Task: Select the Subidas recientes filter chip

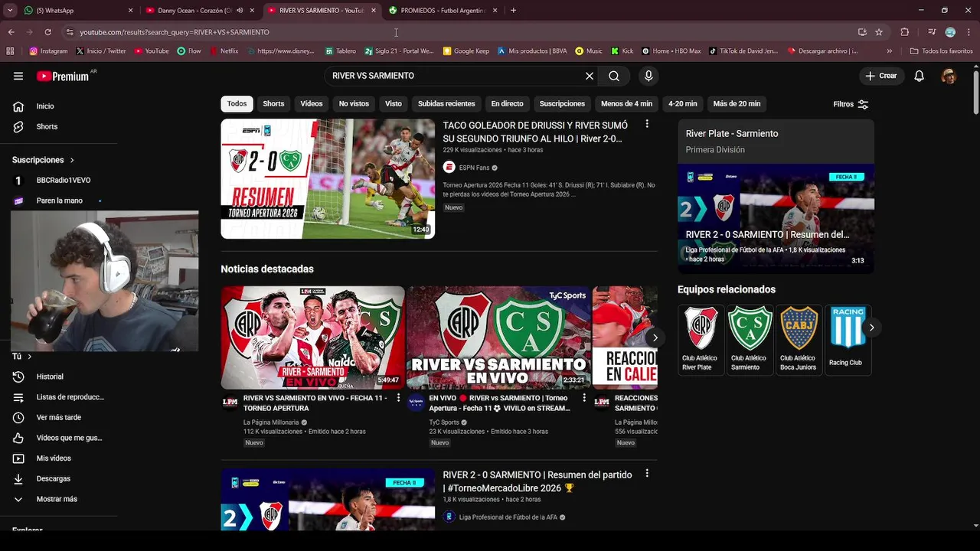Action: pyautogui.click(x=446, y=104)
